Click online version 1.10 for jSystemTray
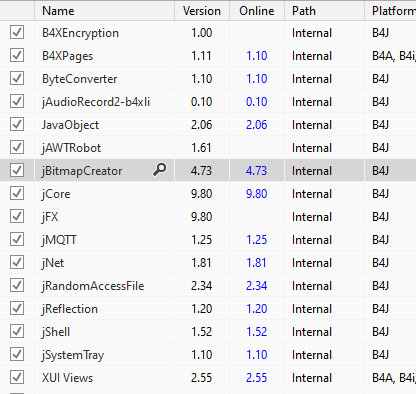Viewport: 416px width, 394px height. pyautogui.click(x=257, y=355)
